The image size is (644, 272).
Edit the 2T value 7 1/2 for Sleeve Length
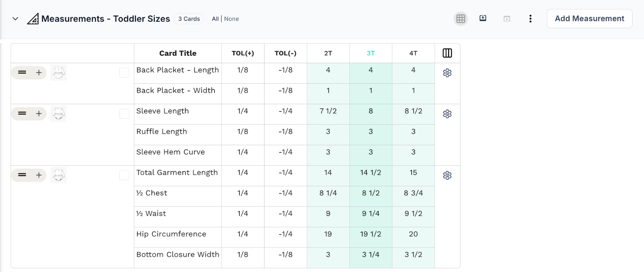click(328, 114)
